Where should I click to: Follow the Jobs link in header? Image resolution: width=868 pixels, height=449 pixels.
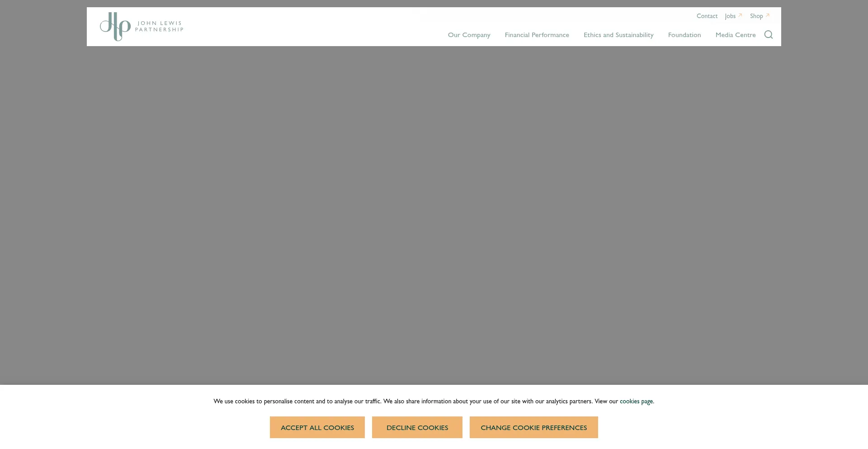[730, 16]
